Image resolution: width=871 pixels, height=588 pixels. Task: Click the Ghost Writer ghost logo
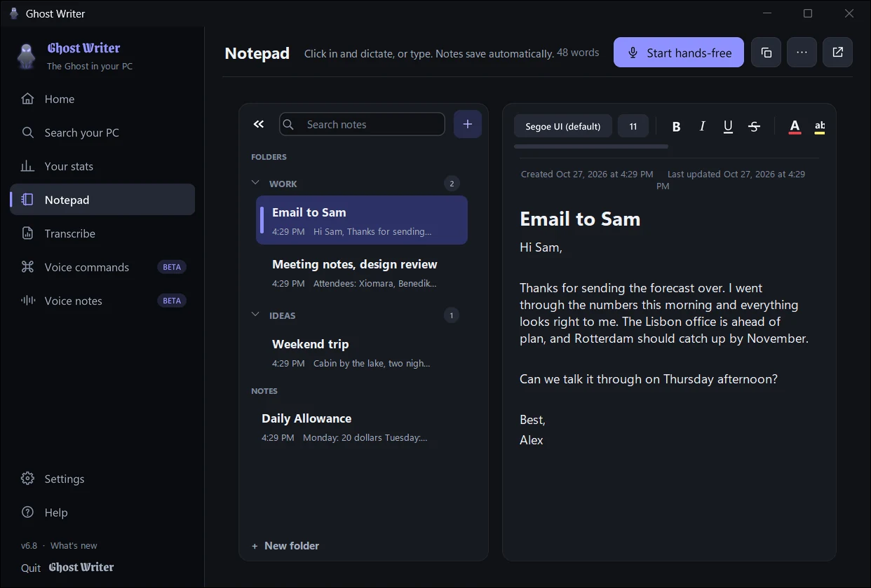click(26, 56)
